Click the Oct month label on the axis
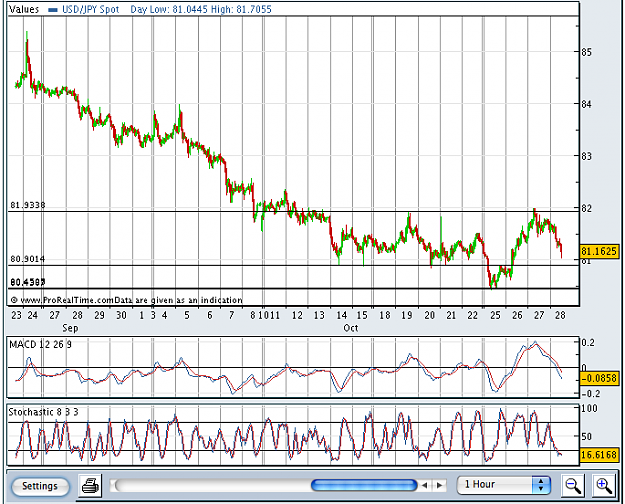The height and width of the screenshot is (504, 625). point(351,328)
